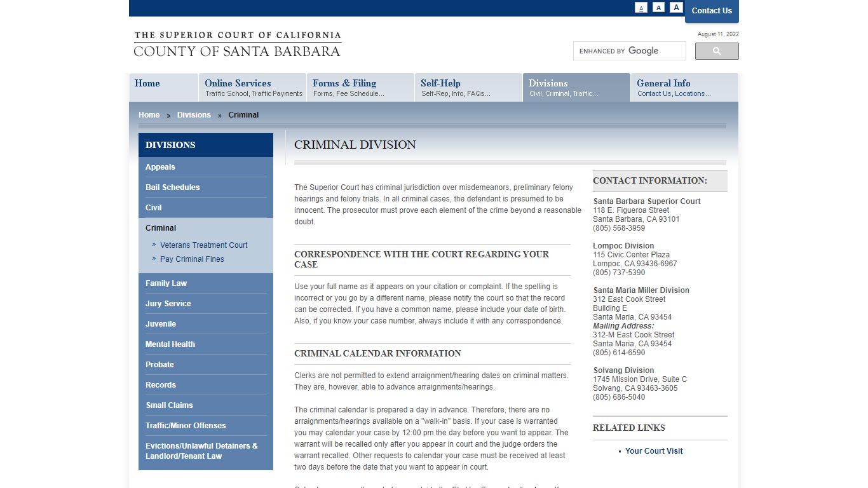Click the Divisions sidebar header

point(206,145)
